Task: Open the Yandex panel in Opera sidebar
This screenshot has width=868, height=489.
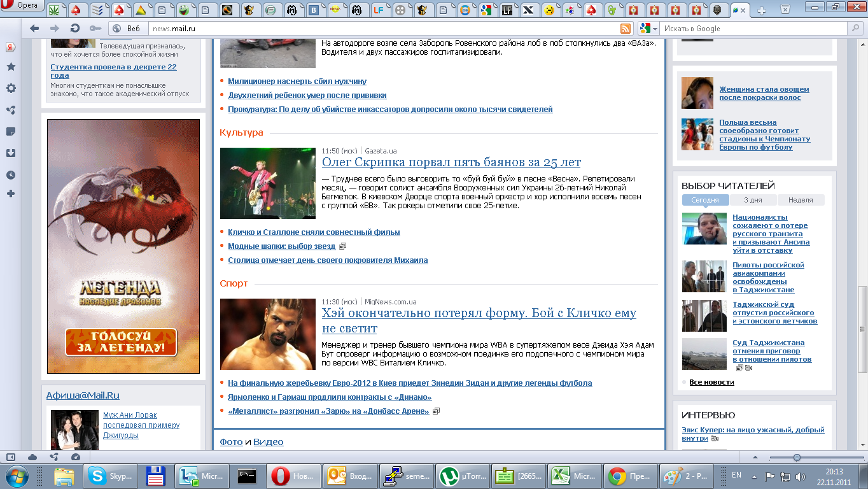Action: point(11,47)
